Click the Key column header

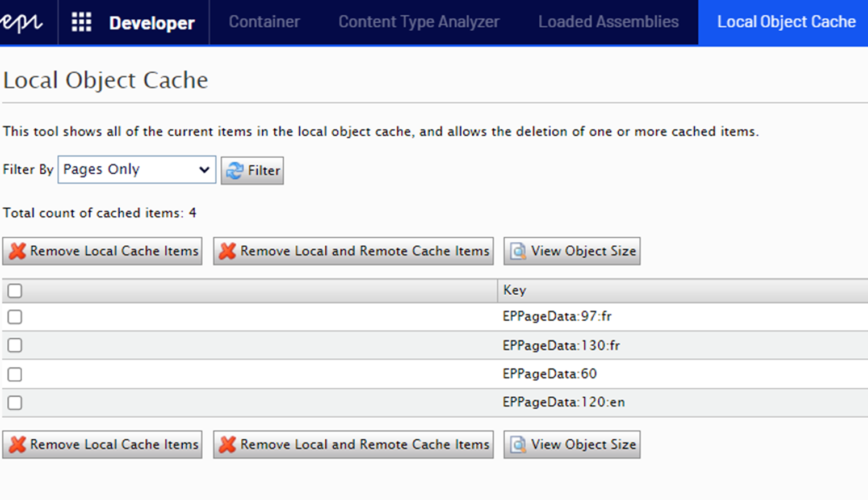(514, 290)
